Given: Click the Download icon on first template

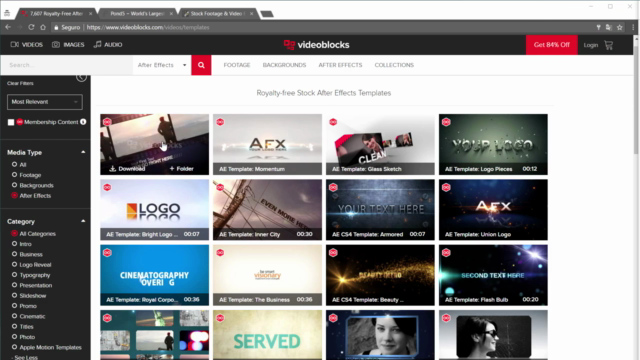Looking at the screenshot, I should point(113,169).
